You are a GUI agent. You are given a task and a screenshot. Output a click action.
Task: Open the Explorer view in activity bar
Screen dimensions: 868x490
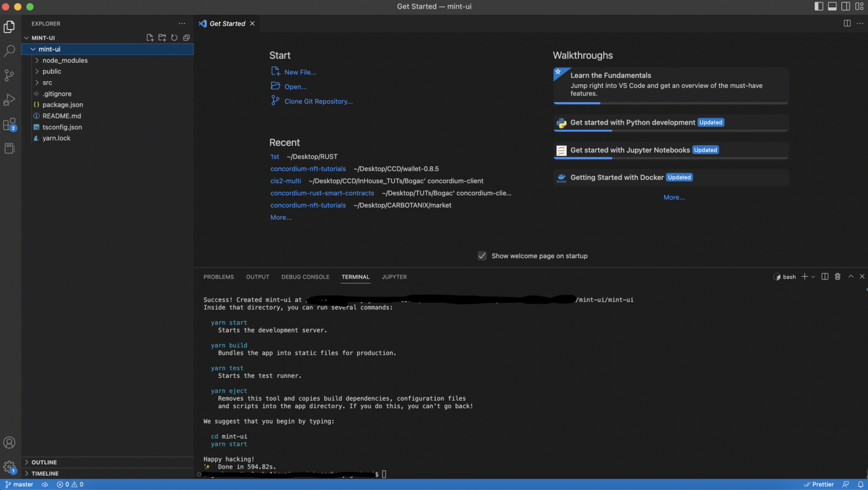tap(9, 27)
